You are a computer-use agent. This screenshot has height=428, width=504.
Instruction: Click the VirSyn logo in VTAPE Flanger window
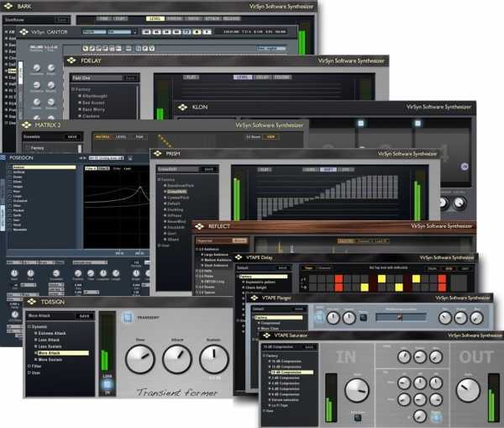point(255,298)
